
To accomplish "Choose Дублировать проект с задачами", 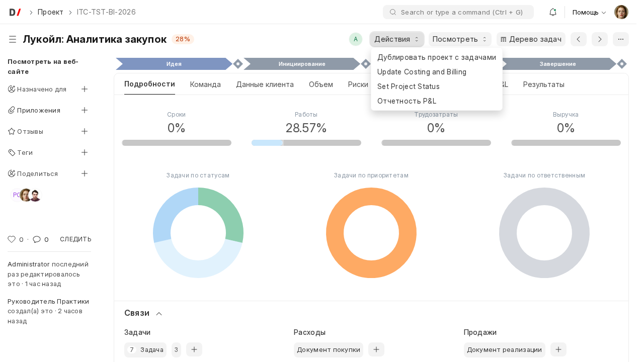I will pos(437,57).
